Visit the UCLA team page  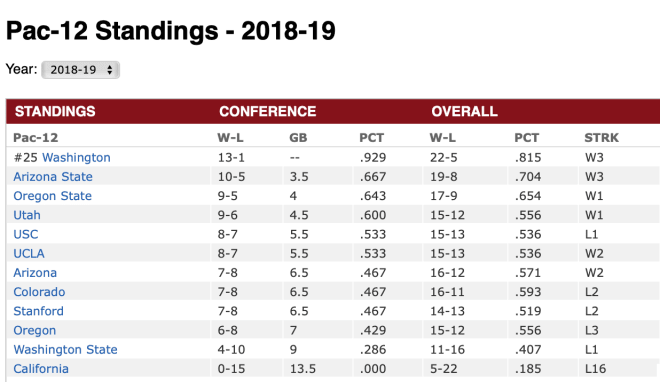[x=29, y=254]
